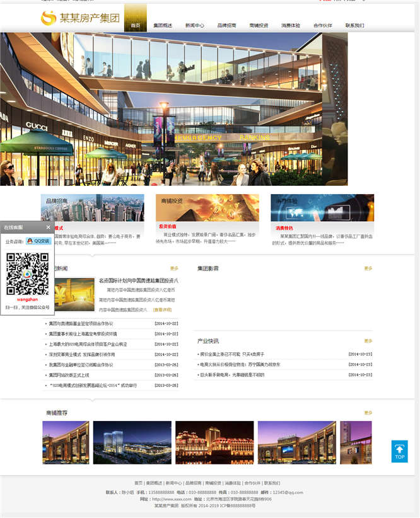The height and width of the screenshot is (518, 420).
Task: Click the WeChat QR code image
Action: (x=27, y=274)
